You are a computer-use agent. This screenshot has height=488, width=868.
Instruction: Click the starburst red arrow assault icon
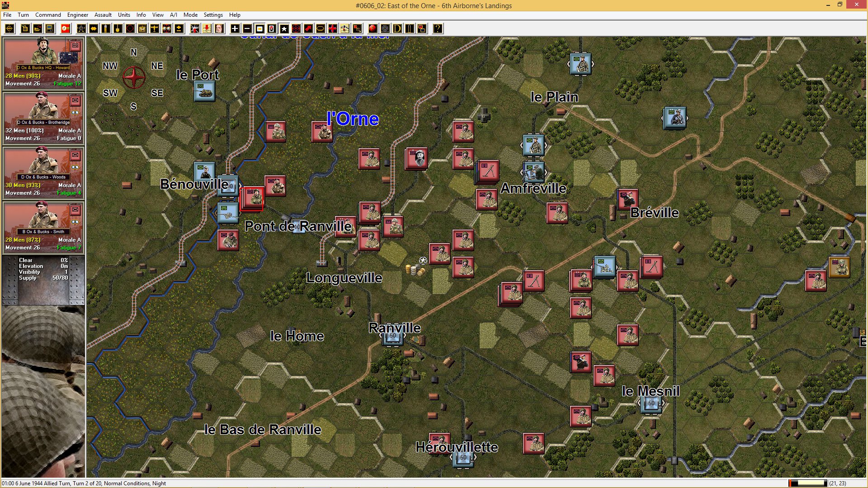click(x=194, y=28)
